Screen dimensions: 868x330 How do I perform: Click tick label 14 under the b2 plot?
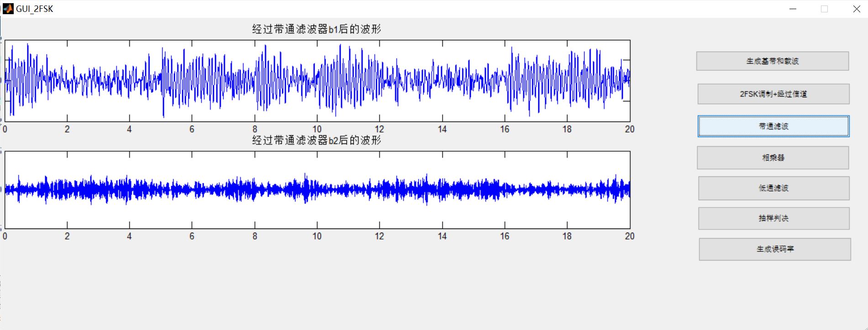pyautogui.click(x=442, y=236)
